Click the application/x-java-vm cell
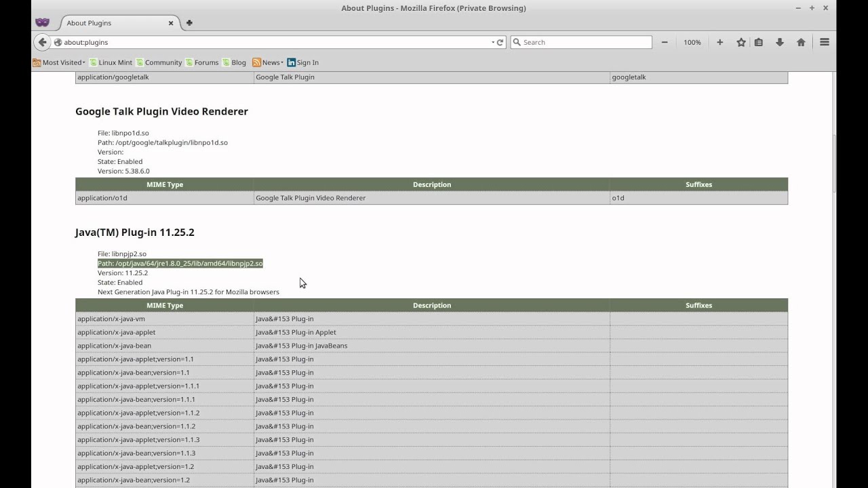The image size is (868, 488). pos(165,319)
